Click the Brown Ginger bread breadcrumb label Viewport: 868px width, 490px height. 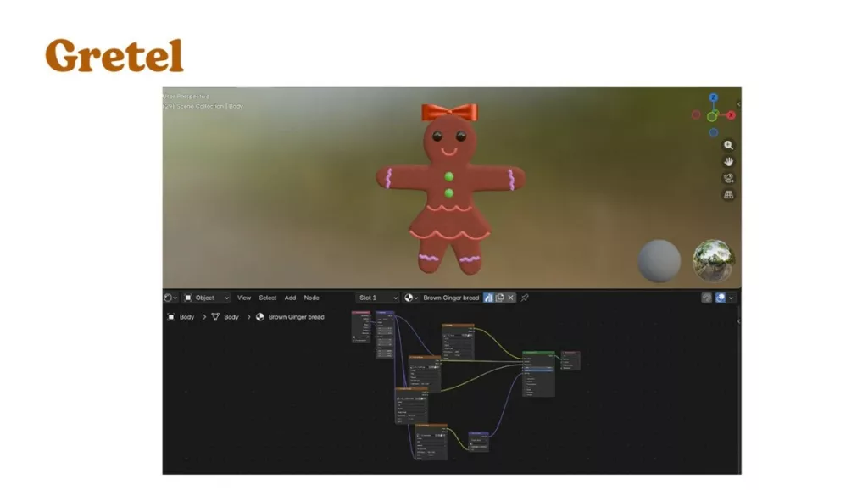(296, 317)
